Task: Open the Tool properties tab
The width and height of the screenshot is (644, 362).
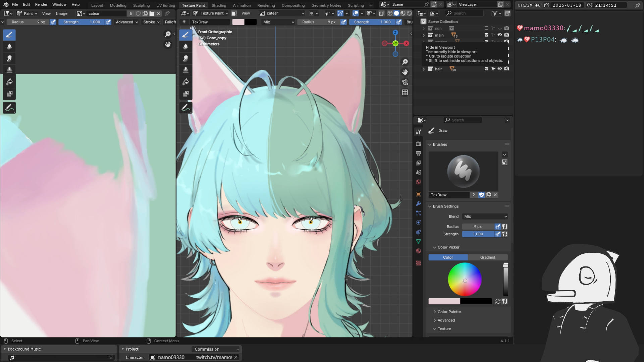Action: coord(418,132)
